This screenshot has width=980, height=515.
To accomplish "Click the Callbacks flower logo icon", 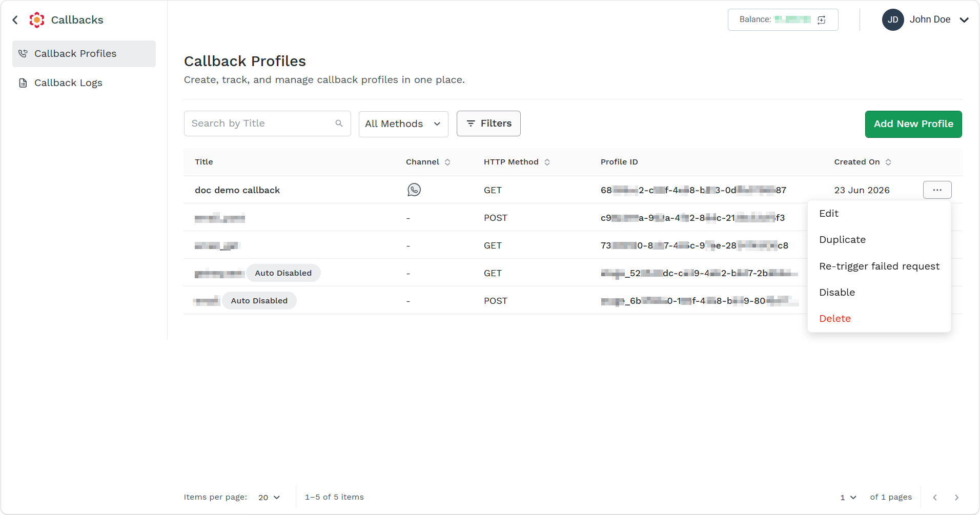I will [37, 20].
